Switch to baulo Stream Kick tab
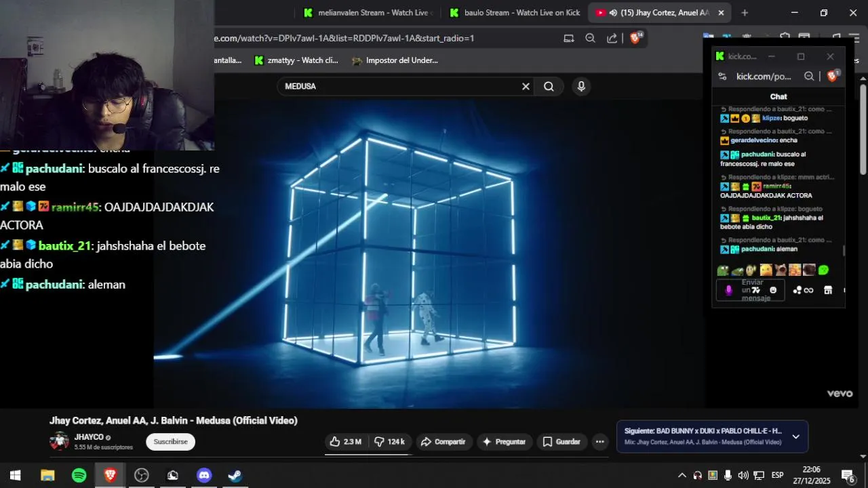This screenshot has width=868, height=488. coord(515,13)
